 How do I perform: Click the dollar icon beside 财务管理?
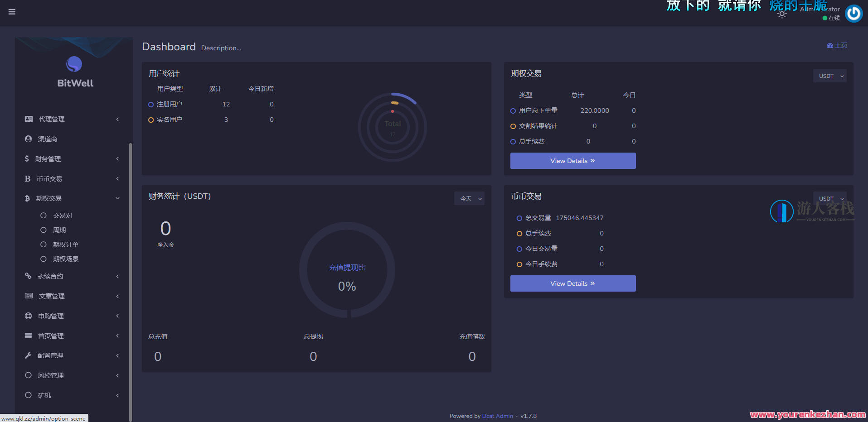click(x=28, y=158)
